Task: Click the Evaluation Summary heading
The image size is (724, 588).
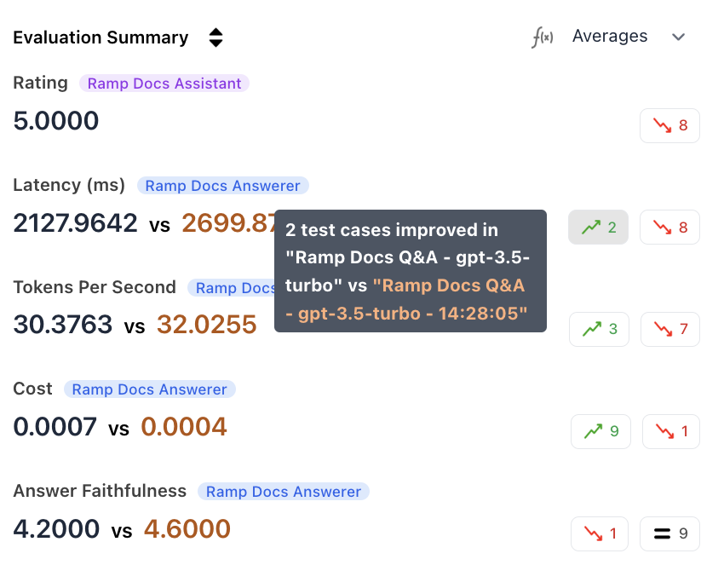Action: pyautogui.click(x=101, y=37)
